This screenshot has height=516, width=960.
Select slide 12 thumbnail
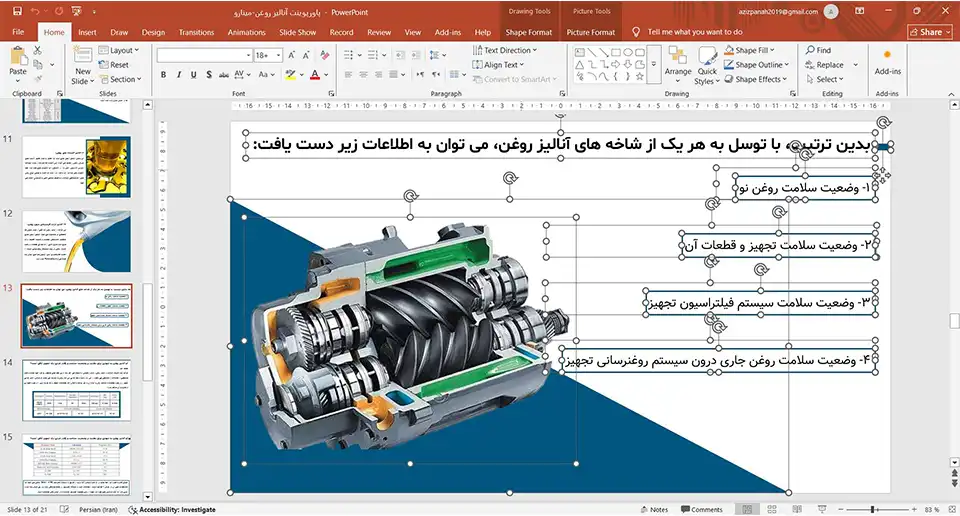(77, 241)
